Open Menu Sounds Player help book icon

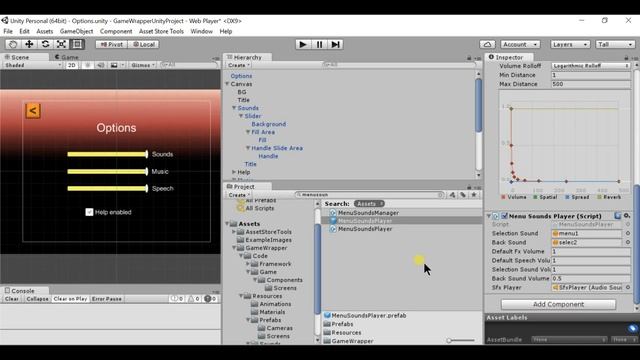pyautogui.click(x=618, y=216)
